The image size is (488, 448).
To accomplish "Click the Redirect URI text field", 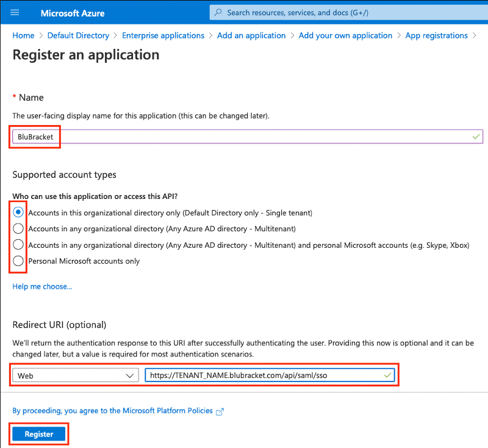I will [270, 375].
